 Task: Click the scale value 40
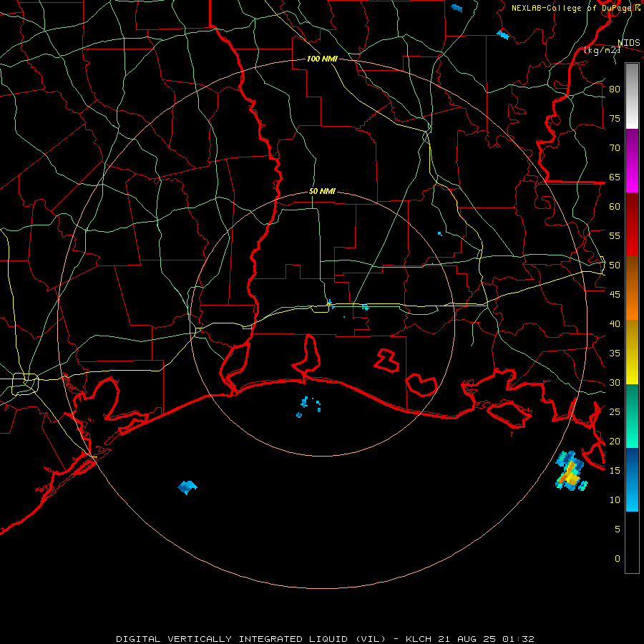(615, 324)
